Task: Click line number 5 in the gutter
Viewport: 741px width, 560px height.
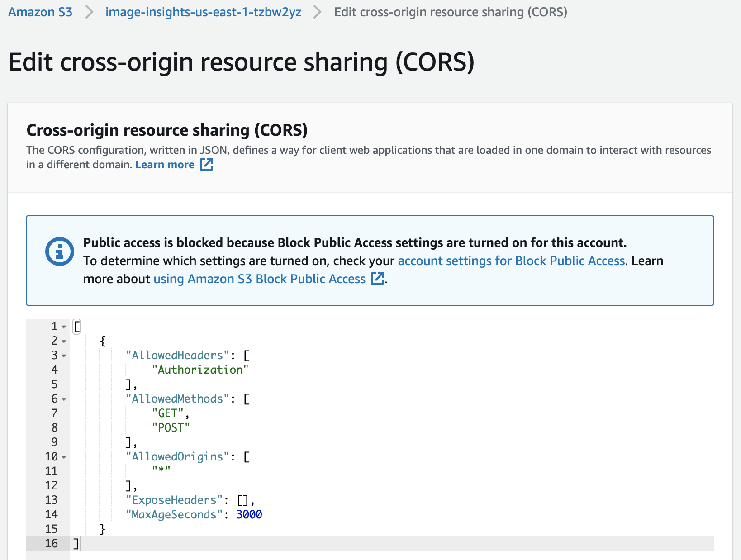Action: (x=54, y=384)
